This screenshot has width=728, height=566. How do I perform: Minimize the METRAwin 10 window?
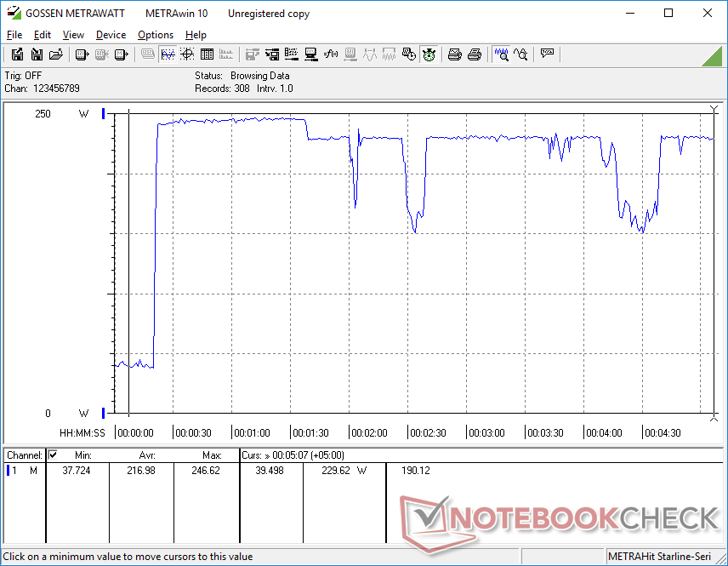pos(630,13)
